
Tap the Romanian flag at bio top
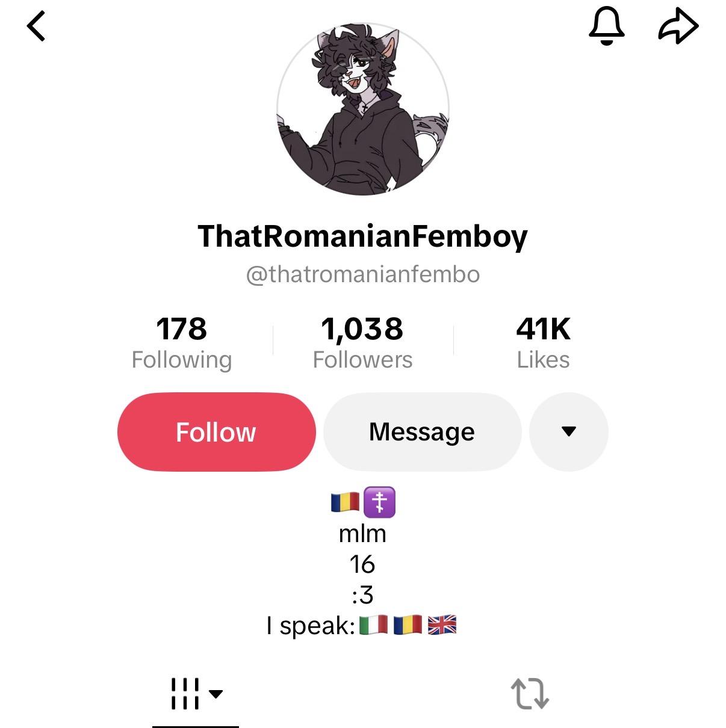pos(346,502)
